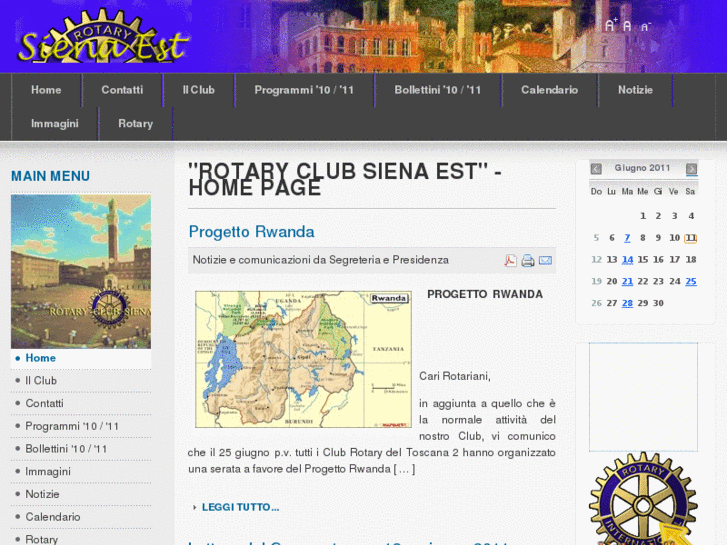Open Calendario in top navigation bar
Screen dimensions: 727x545
pyautogui.click(x=549, y=90)
